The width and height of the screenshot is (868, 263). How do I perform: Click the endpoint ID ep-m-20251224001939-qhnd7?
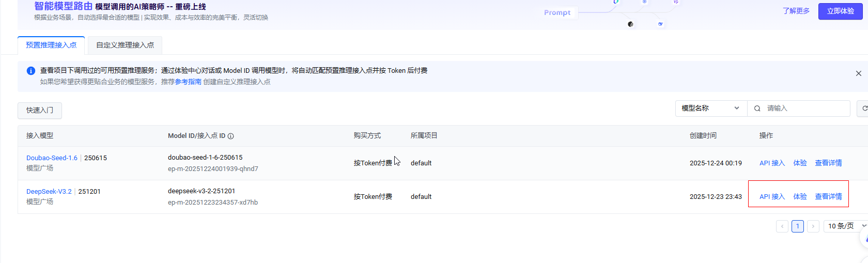coord(213,169)
